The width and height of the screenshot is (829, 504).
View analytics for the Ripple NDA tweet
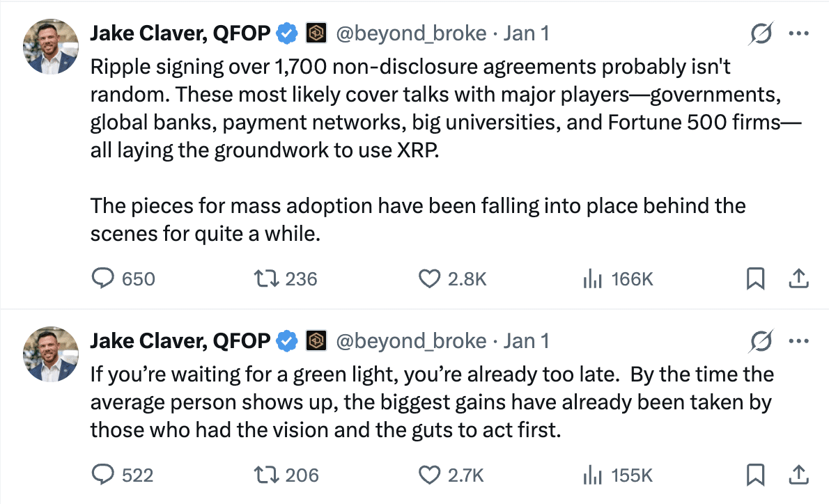593,278
